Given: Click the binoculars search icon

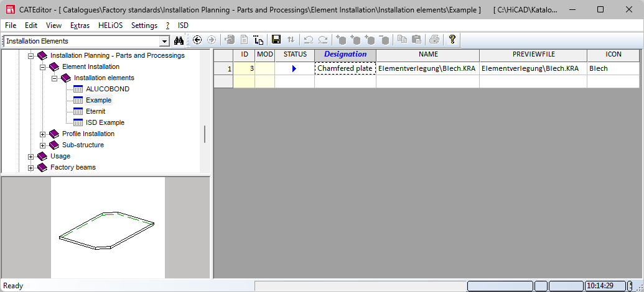Looking at the screenshot, I should [x=179, y=40].
